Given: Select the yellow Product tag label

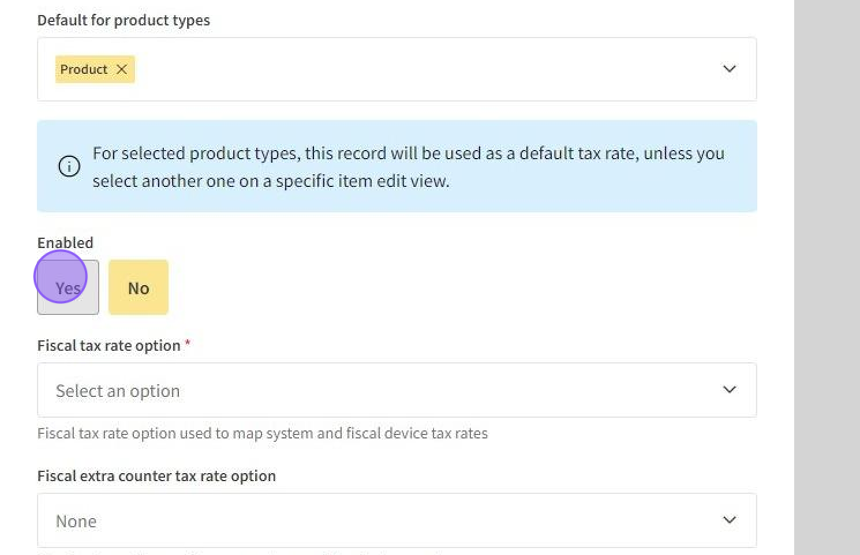Looking at the screenshot, I should click(x=84, y=69).
